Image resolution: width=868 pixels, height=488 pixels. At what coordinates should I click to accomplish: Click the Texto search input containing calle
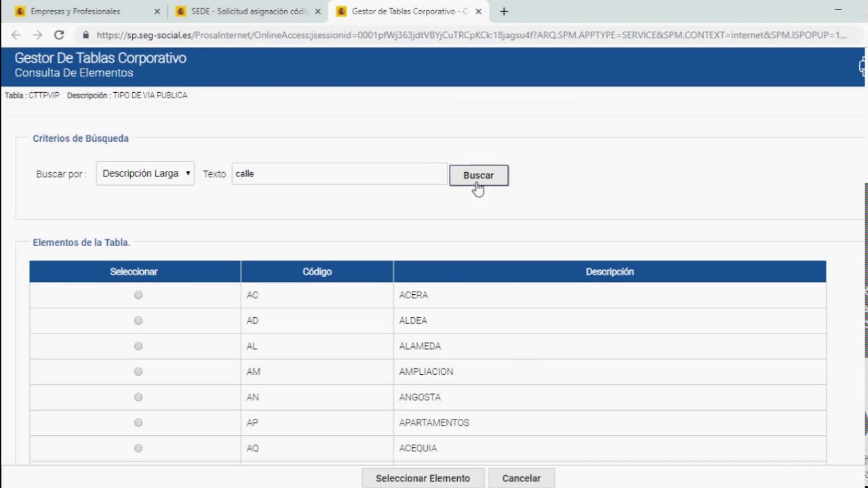[x=338, y=174]
